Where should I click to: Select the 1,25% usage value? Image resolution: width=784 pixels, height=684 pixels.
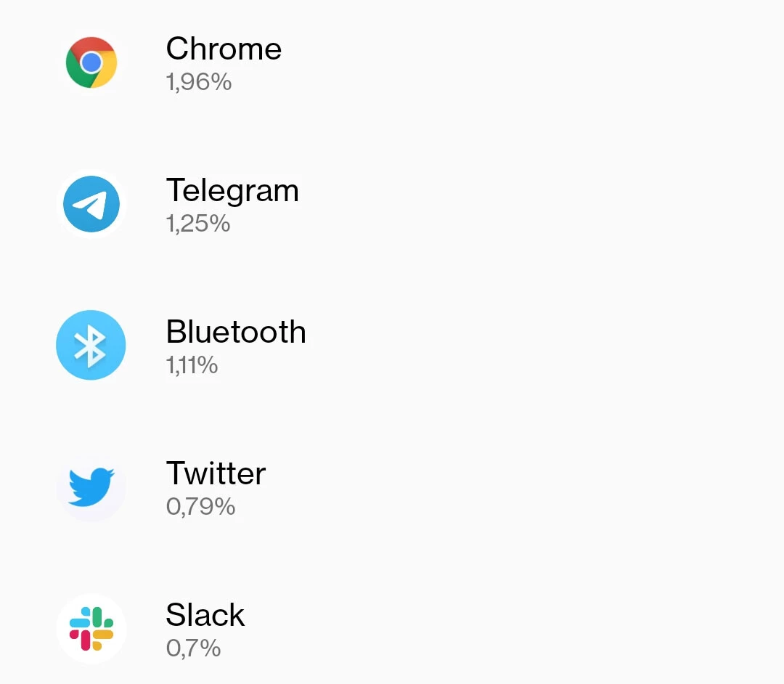[198, 224]
